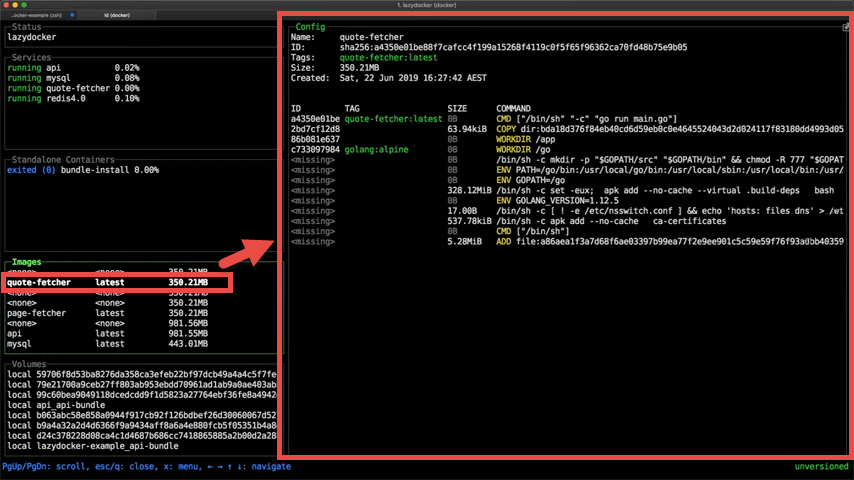This screenshot has width=854, height=480.
Task: Select the mysql image at 443.01MB
Action: click(22, 345)
